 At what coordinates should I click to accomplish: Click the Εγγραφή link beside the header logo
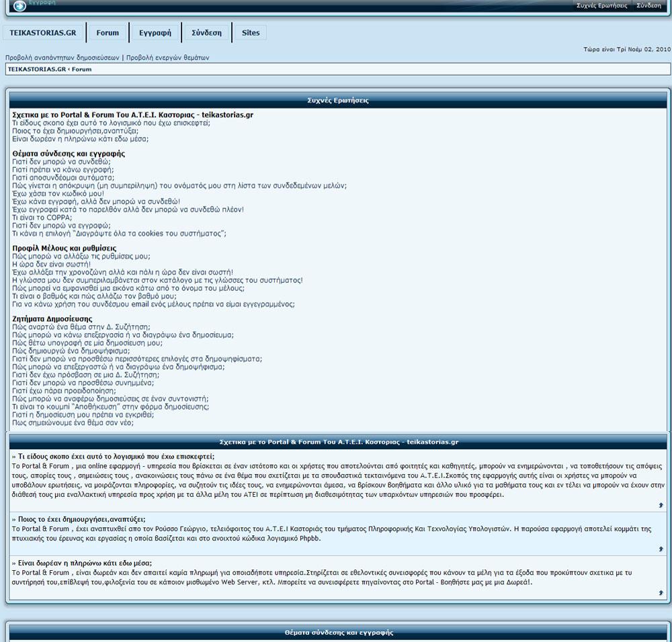(42, 2)
